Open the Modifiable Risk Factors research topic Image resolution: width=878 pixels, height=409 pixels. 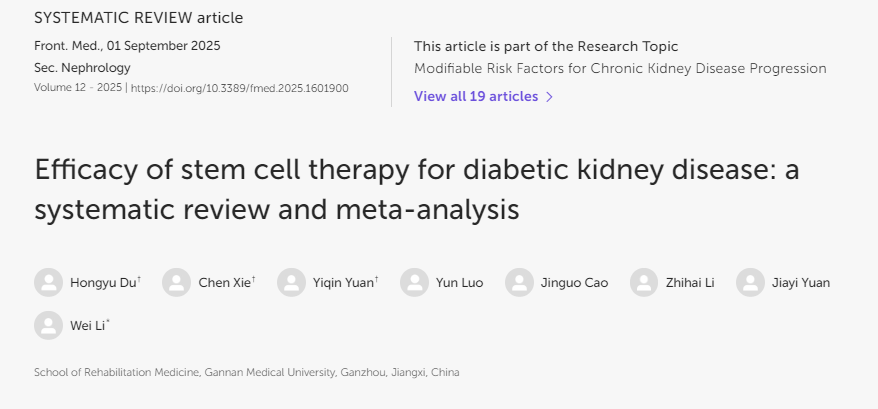pyautogui.click(x=620, y=68)
